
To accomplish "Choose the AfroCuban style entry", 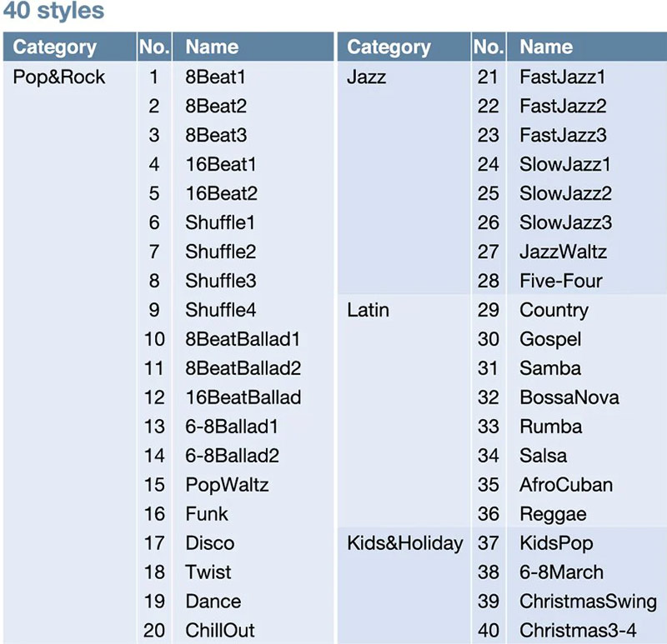I will (565, 485).
